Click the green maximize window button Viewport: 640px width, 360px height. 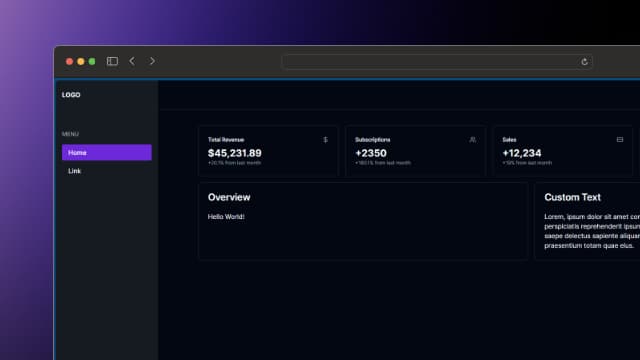click(92, 61)
